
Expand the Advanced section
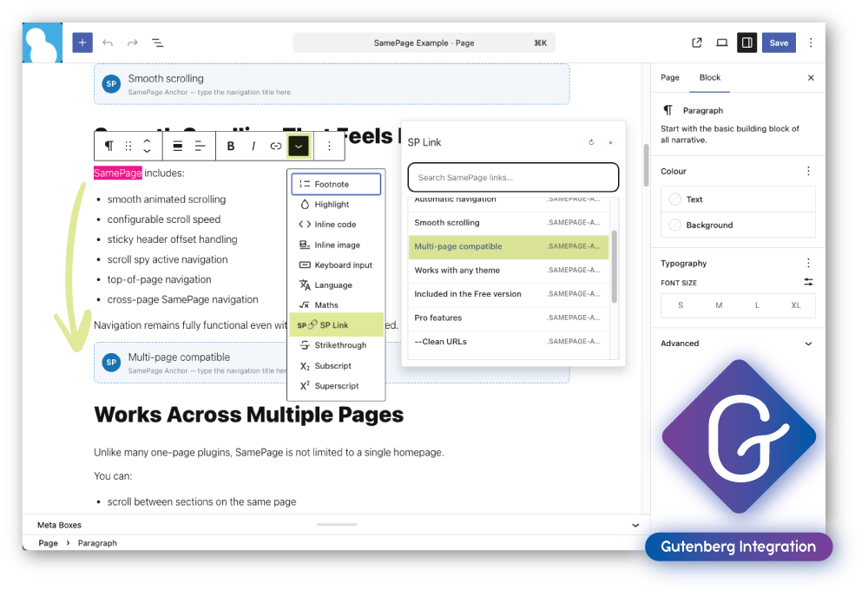[737, 343]
